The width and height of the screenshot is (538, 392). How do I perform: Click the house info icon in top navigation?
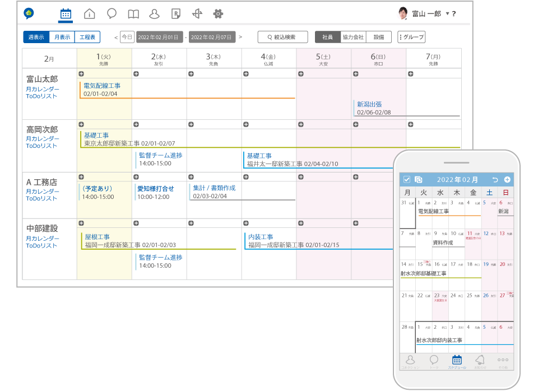click(x=89, y=14)
